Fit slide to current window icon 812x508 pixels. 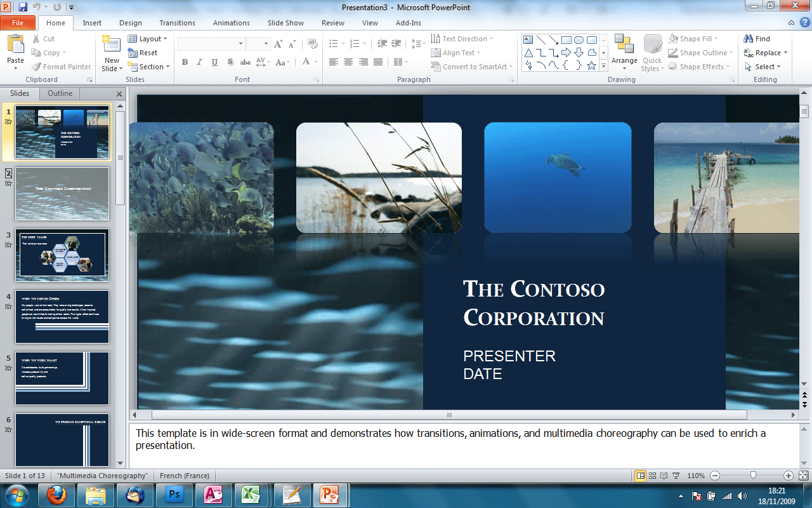click(803, 476)
